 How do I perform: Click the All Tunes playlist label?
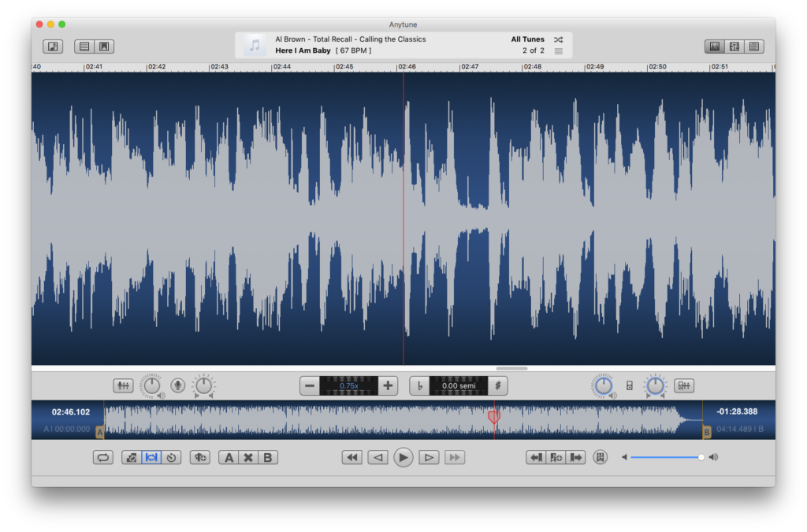527,39
